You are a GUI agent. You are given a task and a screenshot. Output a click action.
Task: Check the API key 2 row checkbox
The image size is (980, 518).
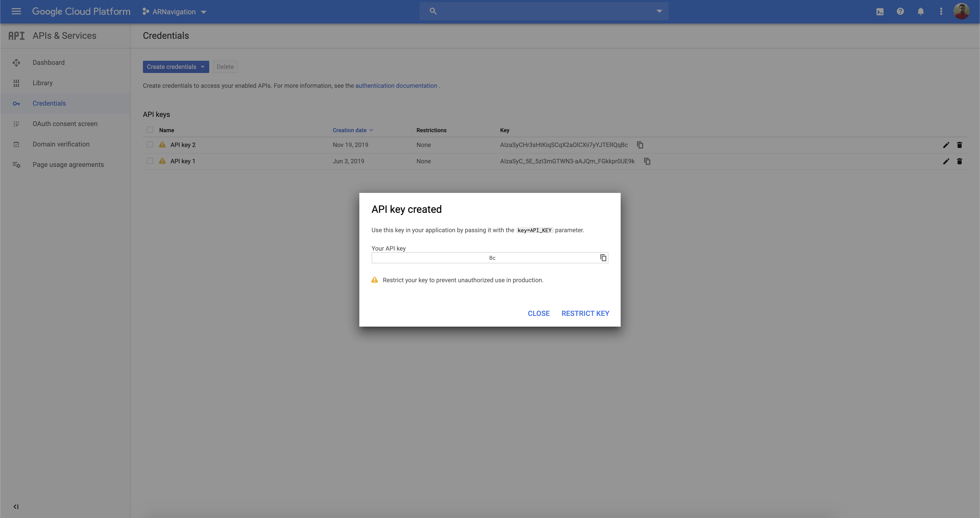pos(150,144)
